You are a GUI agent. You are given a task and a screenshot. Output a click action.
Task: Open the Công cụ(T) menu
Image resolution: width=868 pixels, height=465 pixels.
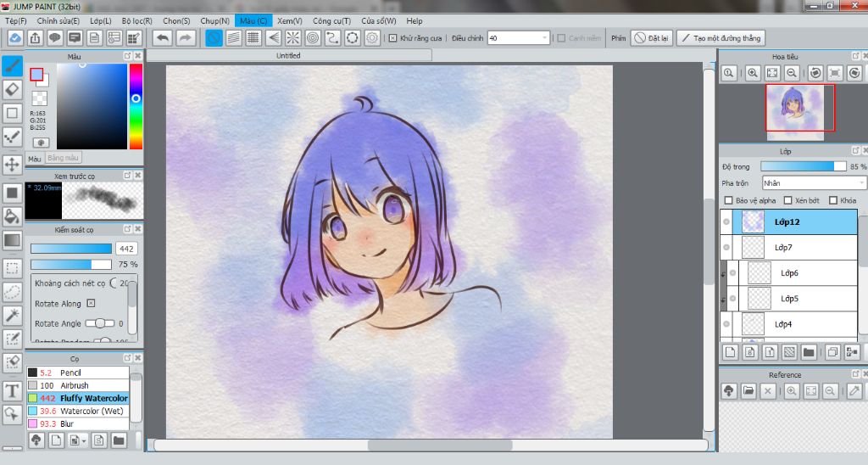pyautogui.click(x=331, y=20)
